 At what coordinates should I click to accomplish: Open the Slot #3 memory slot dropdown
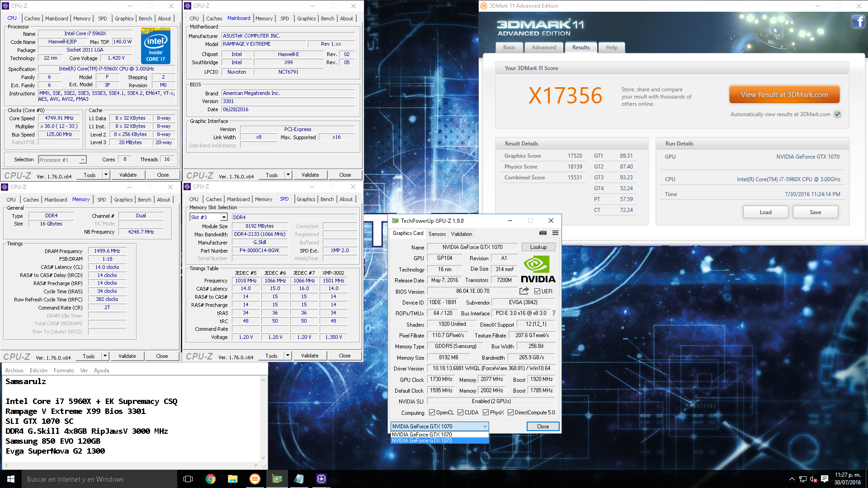tap(223, 217)
